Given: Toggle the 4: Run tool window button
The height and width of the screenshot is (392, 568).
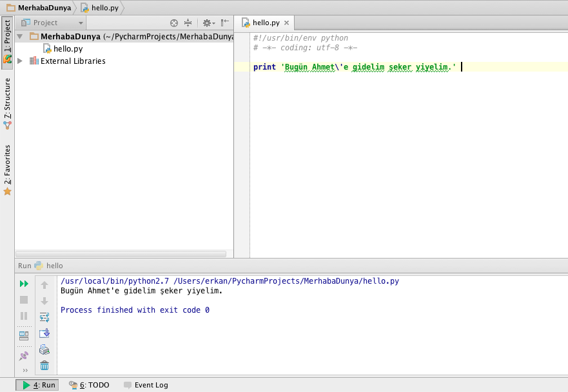Looking at the screenshot, I should (37, 385).
